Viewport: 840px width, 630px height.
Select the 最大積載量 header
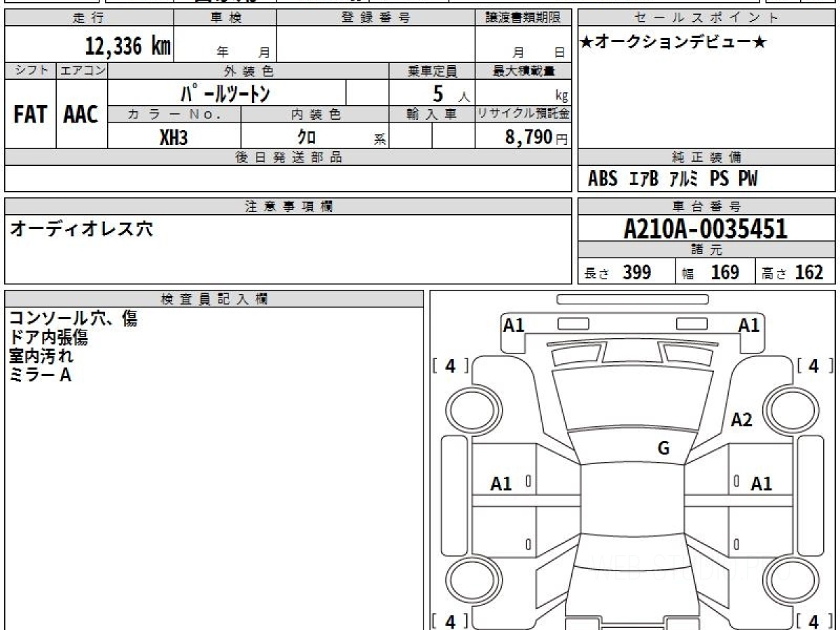523,71
